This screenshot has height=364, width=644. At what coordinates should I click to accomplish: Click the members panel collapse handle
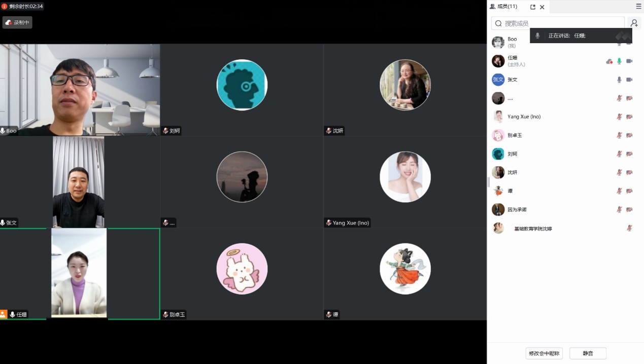tap(488, 182)
